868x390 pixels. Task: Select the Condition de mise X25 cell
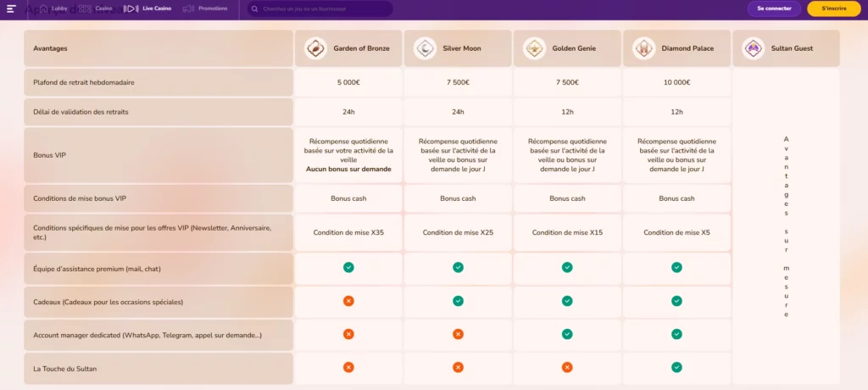[458, 232]
